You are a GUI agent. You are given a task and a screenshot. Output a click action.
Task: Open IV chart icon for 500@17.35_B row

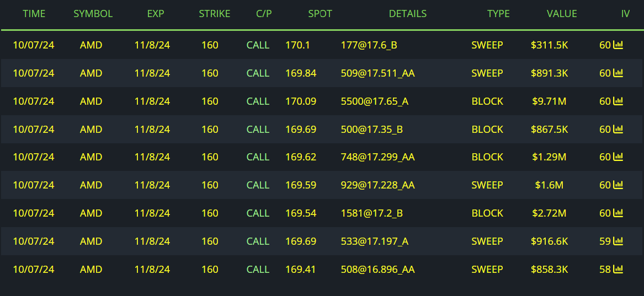coord(618,129)
